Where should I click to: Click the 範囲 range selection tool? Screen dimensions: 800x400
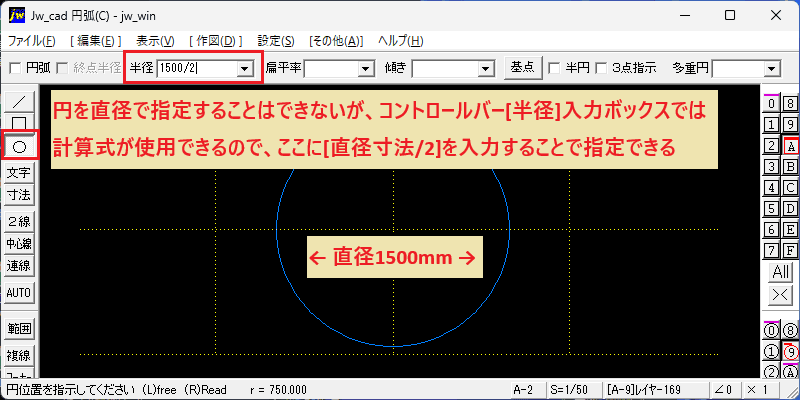click(19, 329)
